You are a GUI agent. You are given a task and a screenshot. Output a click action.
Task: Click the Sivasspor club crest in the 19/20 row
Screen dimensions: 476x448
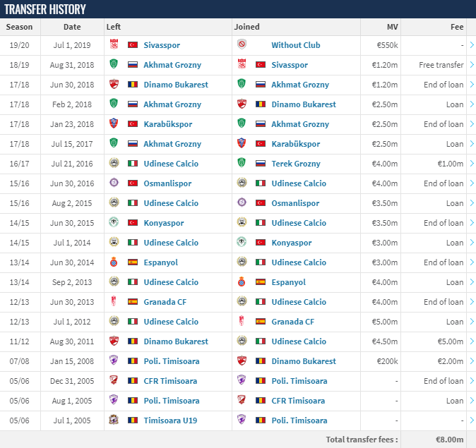pos(114,44)
